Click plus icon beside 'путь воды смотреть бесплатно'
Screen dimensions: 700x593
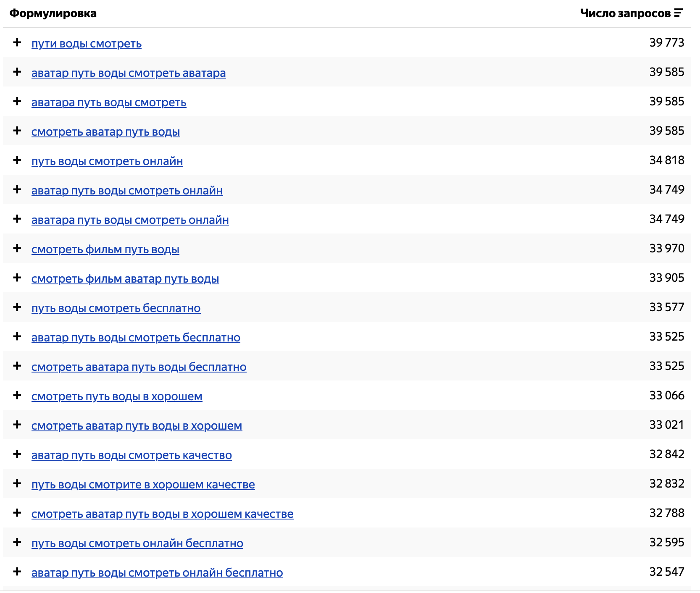pos(17,307)
